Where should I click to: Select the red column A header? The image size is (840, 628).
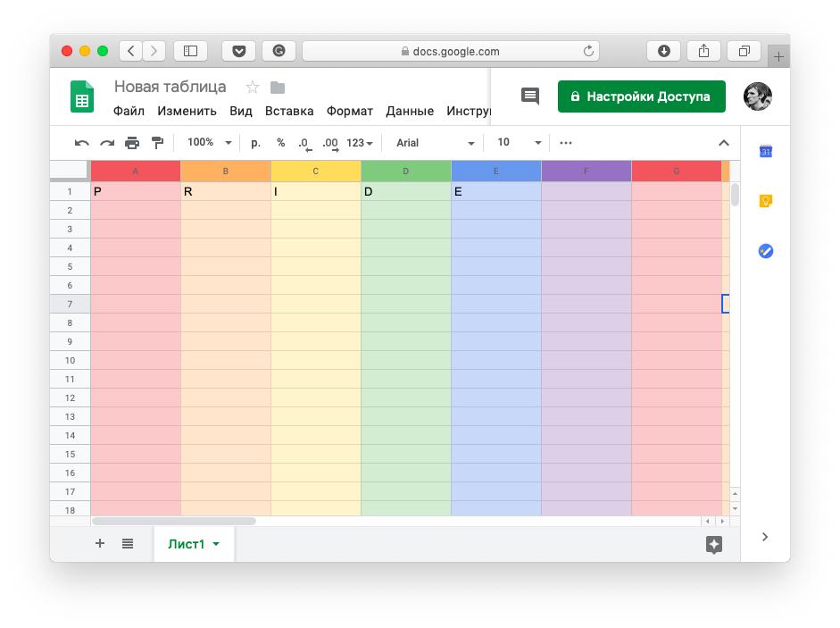[136, 171]
